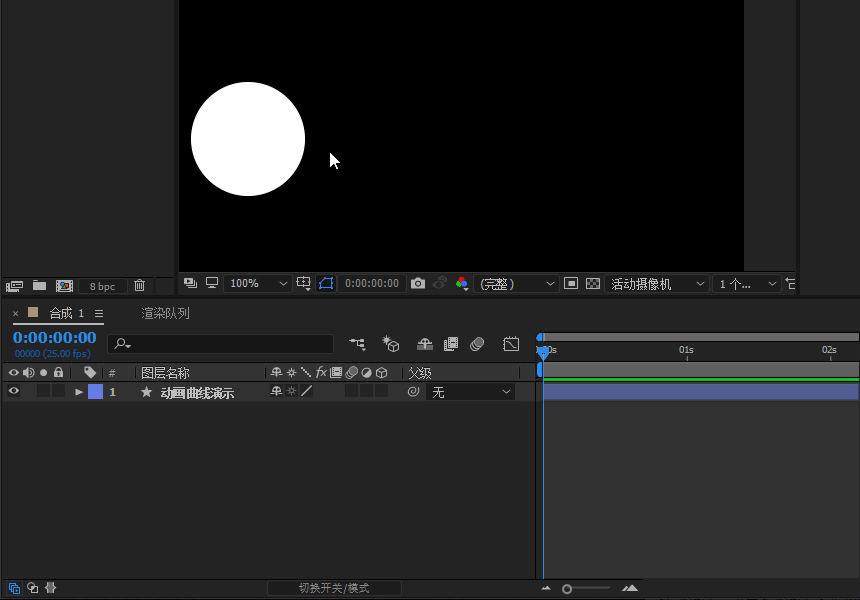This screenshot has height=600, width=860.
Task: Click the primary viewer monitor icon
Action: (x=212, y=282)
